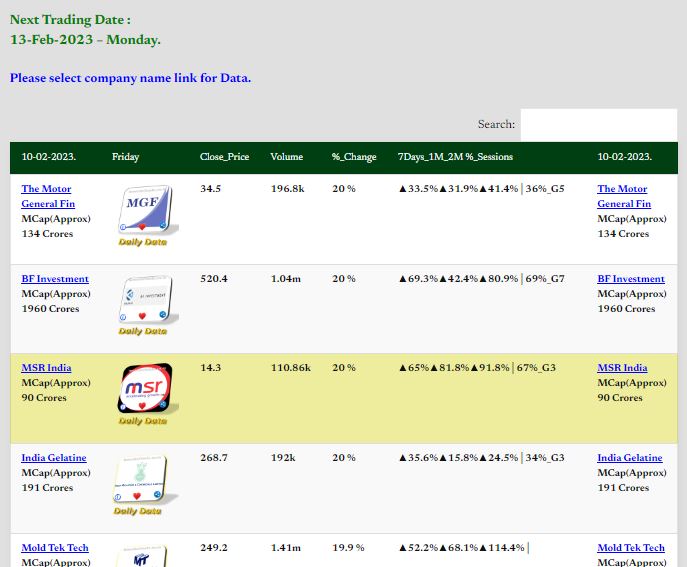The image size is (687, 567).
Task: Select the volume 196.8k cell
Action: [x=287, y=189]
